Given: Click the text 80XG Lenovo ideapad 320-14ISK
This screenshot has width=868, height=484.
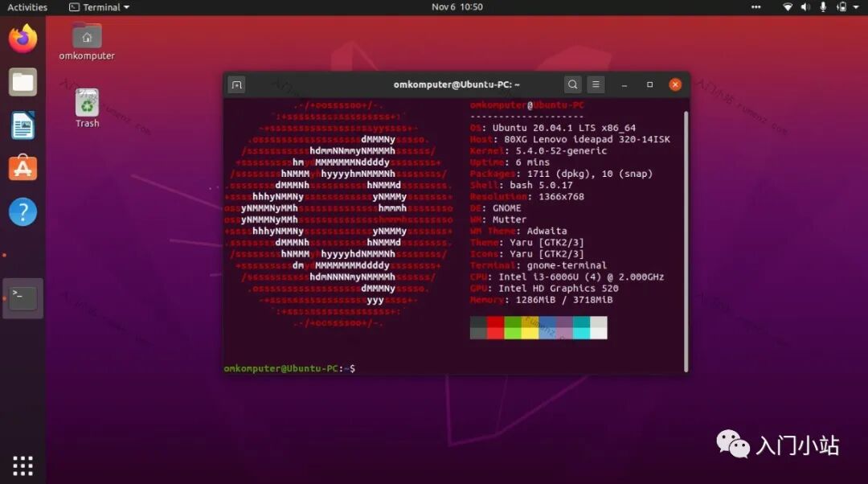Looking at the screenshot, I should [x=587, y=140].
